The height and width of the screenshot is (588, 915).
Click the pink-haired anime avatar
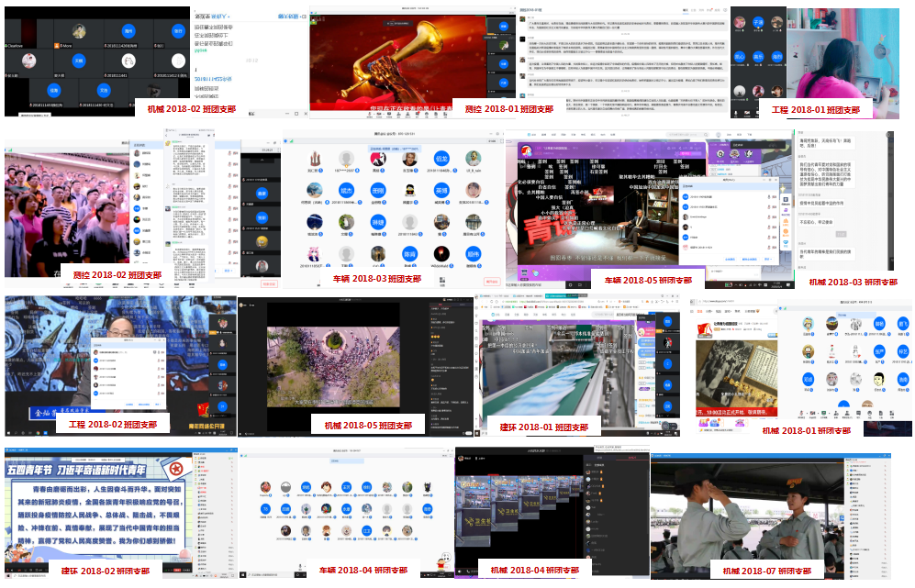[313, 253]
